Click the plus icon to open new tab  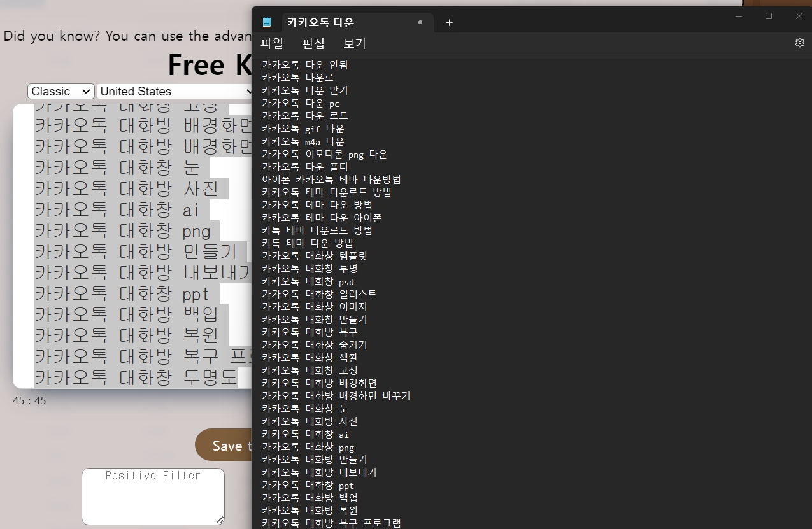point(449,22)
